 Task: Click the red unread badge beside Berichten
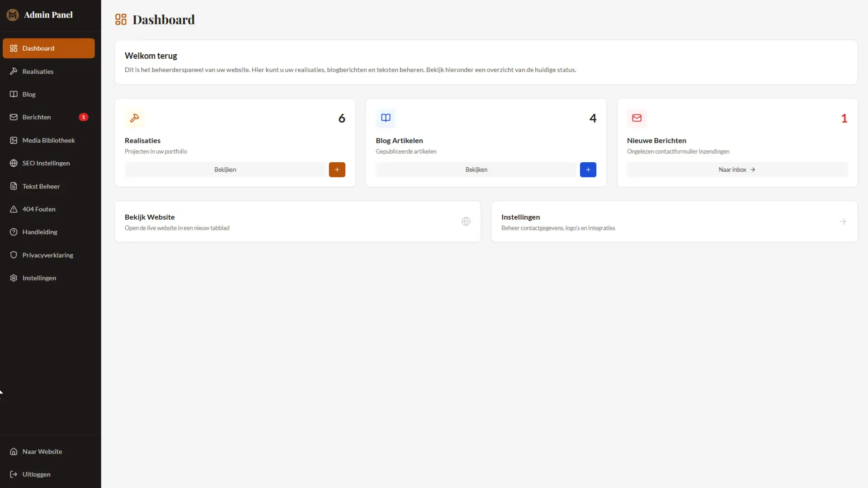coord(84,117)
